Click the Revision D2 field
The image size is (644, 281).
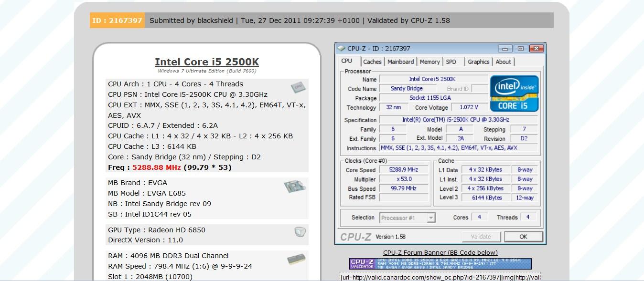[524, 138]
